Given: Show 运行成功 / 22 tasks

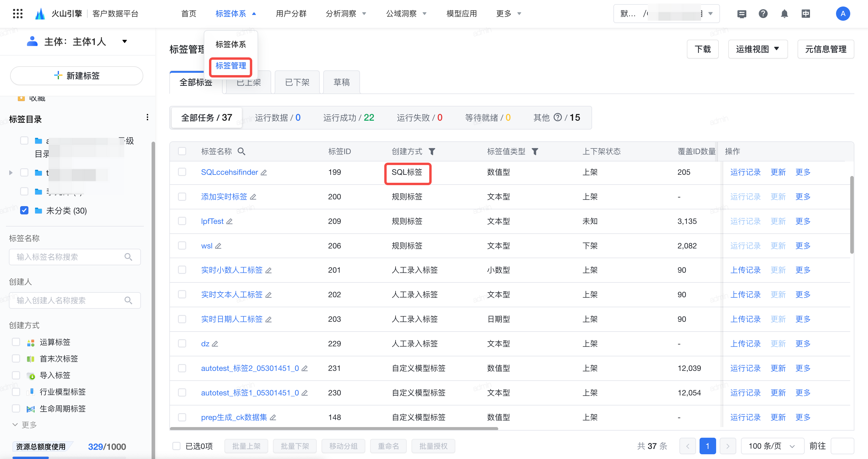Looking at the screenshot, I should [348, 117].
